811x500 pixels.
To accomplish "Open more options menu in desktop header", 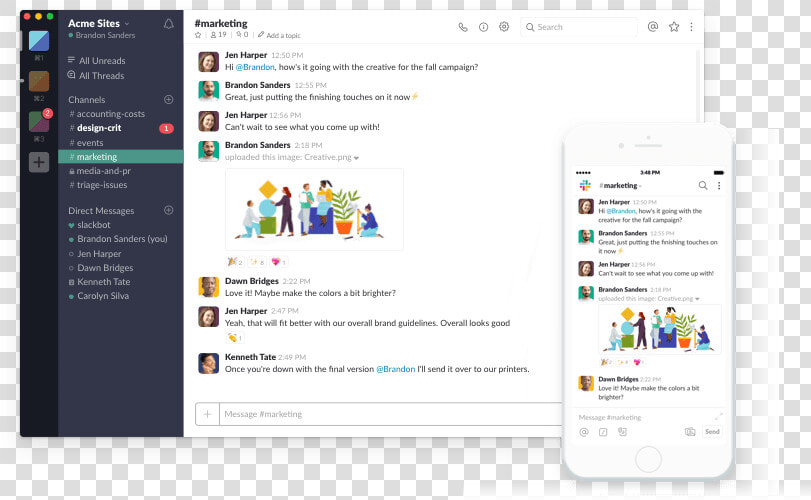I will [692, 26].
